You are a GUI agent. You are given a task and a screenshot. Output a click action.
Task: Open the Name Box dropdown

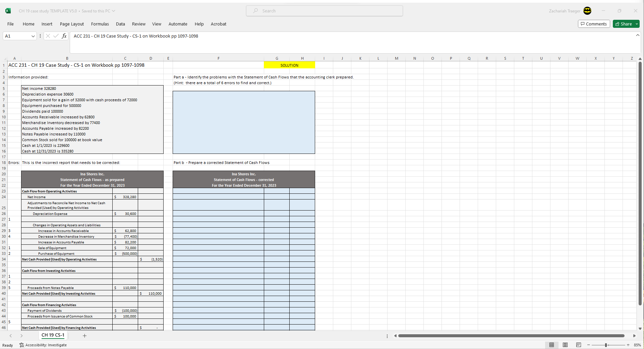[x=33, y=36]
